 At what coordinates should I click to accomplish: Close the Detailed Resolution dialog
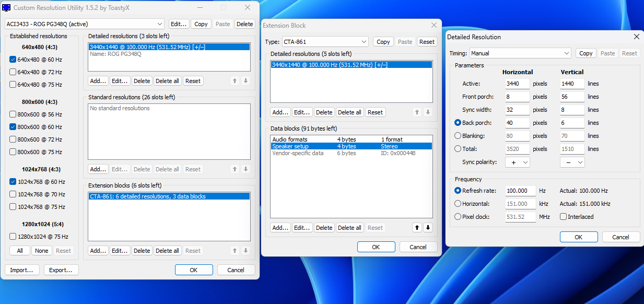[636, 37]
